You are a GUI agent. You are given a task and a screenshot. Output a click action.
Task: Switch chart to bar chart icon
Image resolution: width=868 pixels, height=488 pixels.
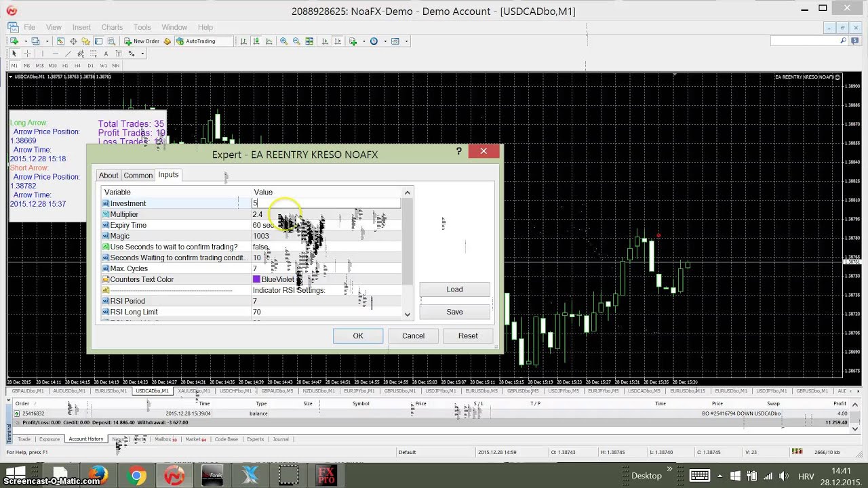[x=243, y=41]
